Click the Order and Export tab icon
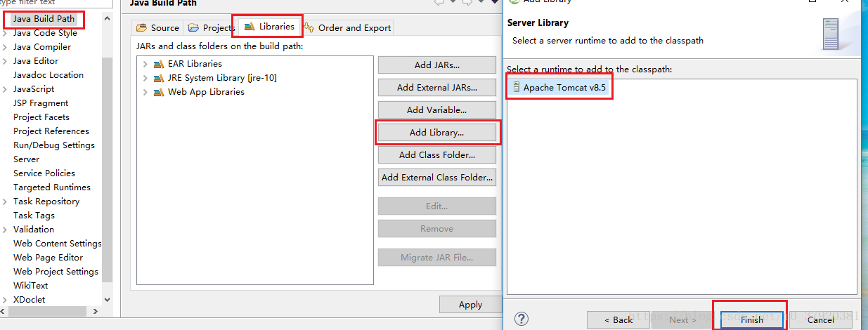The height and width of the screenshot is (330, 868). [x=309, y=28]
